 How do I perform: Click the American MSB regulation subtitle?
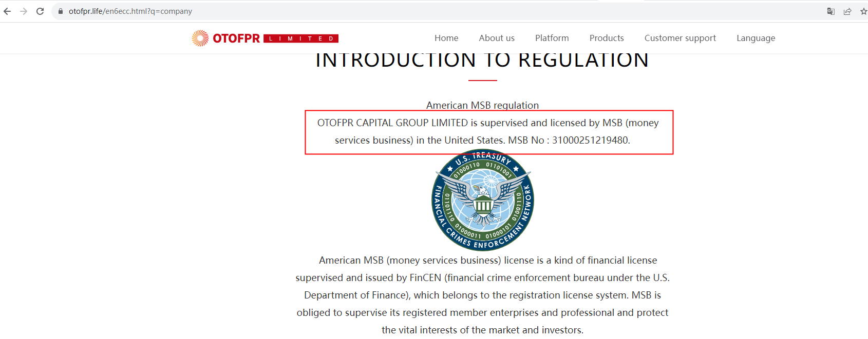(x=482, y=105)
